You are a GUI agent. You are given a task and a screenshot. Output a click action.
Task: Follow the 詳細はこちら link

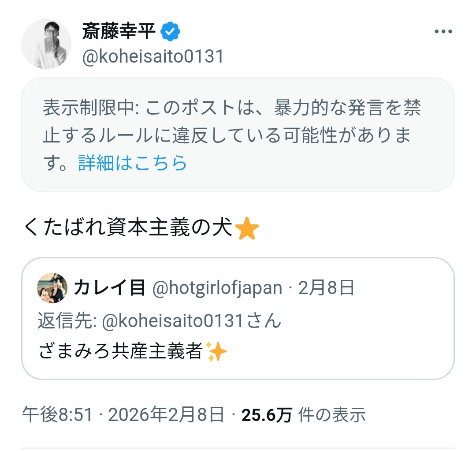pyautogui.click(x=133, y=163)
